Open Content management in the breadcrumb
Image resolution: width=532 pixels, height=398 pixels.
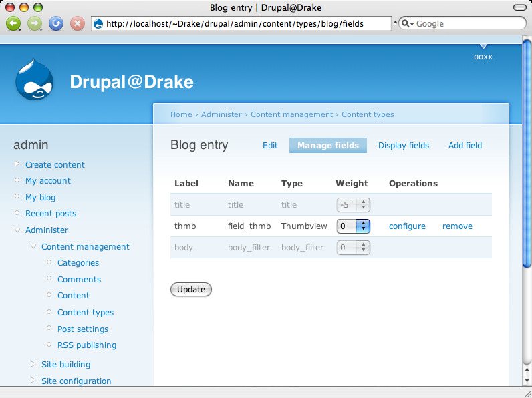tap(292, 114)
